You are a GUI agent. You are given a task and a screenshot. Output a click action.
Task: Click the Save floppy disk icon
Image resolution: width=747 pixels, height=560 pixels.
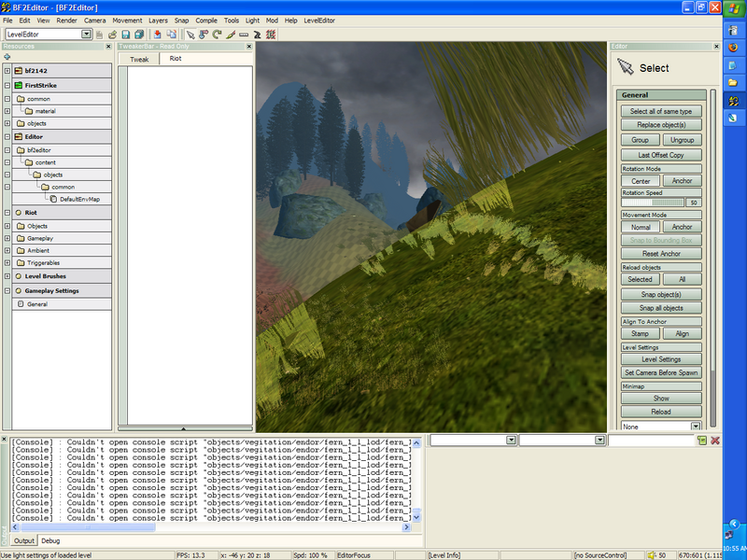(x=126, y=35)
